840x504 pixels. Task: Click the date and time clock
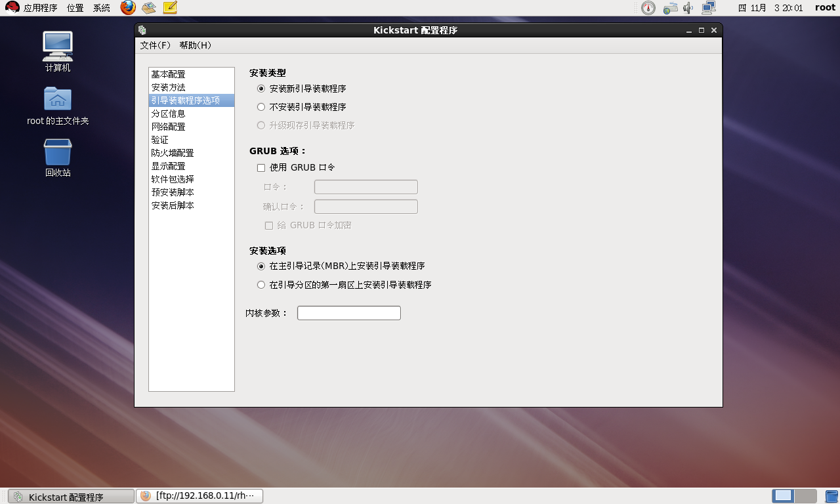click(770, 8)
